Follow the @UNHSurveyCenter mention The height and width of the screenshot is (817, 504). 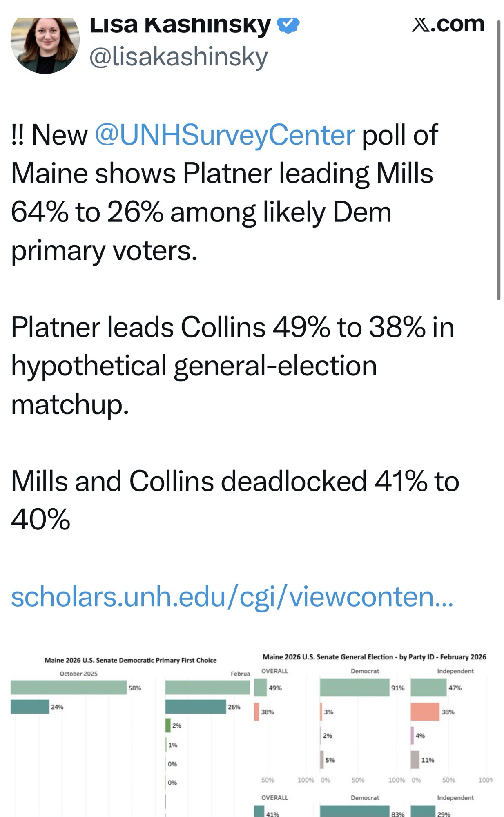click(225, 135)
